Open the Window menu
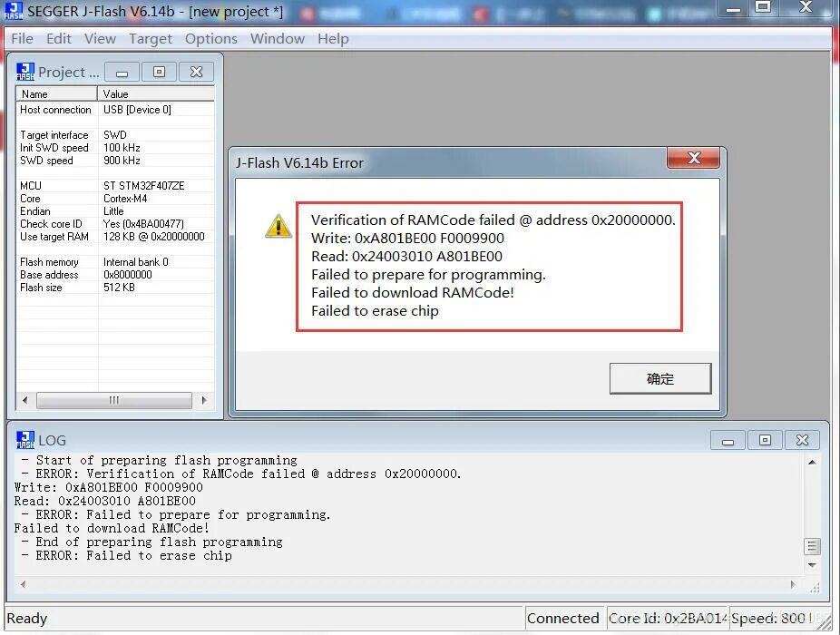The image size is (840, 635). click(277, 39)
